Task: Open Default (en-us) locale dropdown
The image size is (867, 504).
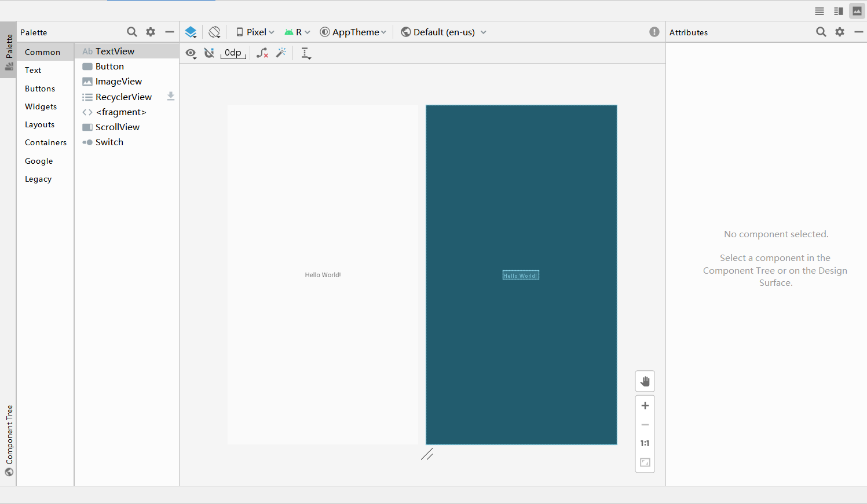Action: coord(444,32)
